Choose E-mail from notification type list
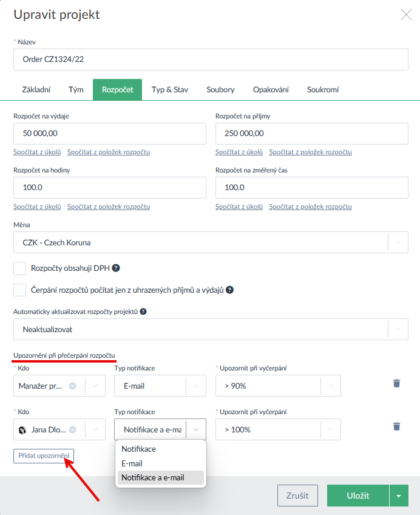This screenshot has height=515, width=420. click(132, 463)
